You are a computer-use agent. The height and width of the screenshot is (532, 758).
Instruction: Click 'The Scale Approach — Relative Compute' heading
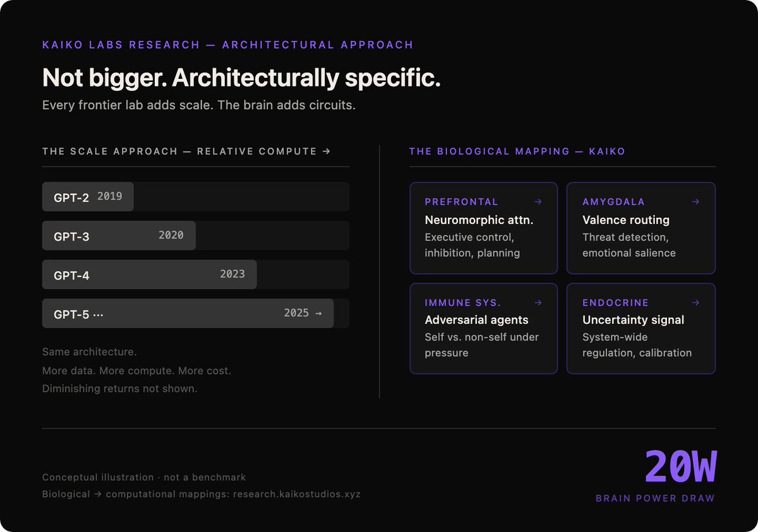(x=186, y=151)
